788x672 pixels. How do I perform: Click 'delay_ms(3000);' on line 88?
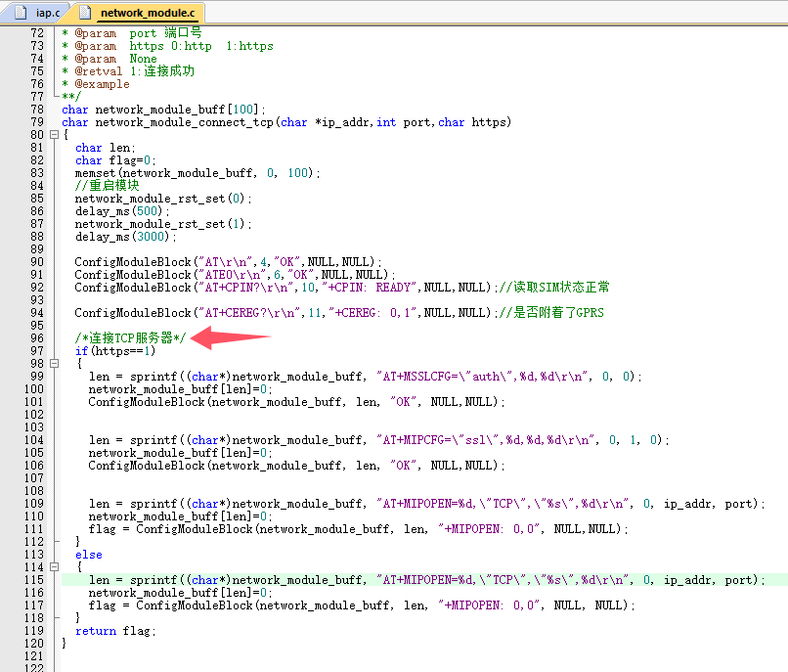point(126,237)
